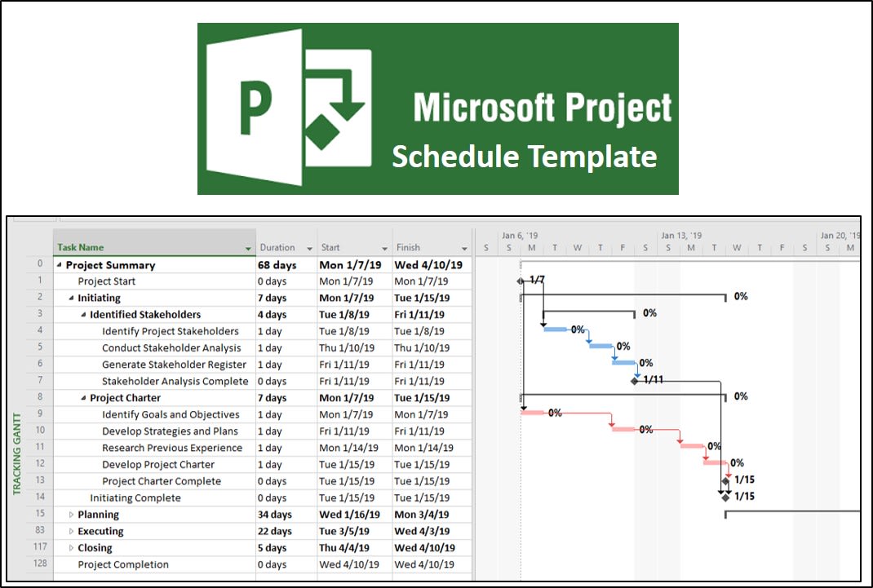
Task: Expand the Executing phase
Action: pyautogui.click(x=71, y=531)
